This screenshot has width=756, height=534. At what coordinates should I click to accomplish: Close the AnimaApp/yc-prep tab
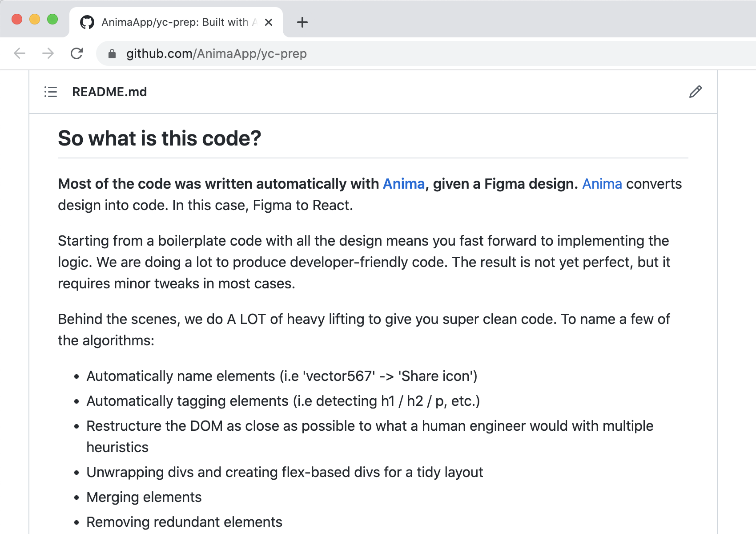click(269, 22)
